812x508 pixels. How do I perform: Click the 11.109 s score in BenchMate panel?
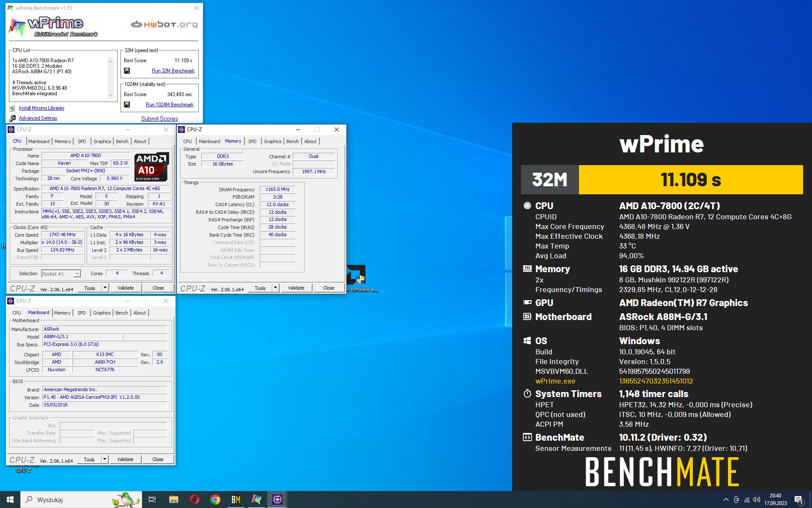point(691,180)
